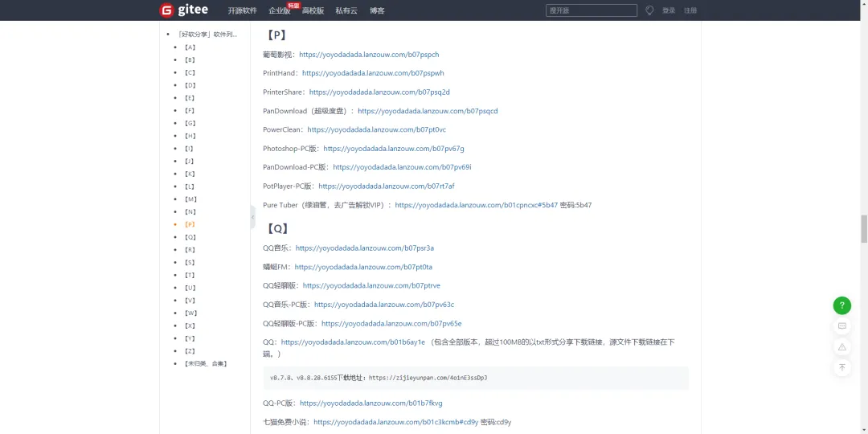Open the 开源软件 menu item
The width and height of the screenshot is (868, 434).
243,10
